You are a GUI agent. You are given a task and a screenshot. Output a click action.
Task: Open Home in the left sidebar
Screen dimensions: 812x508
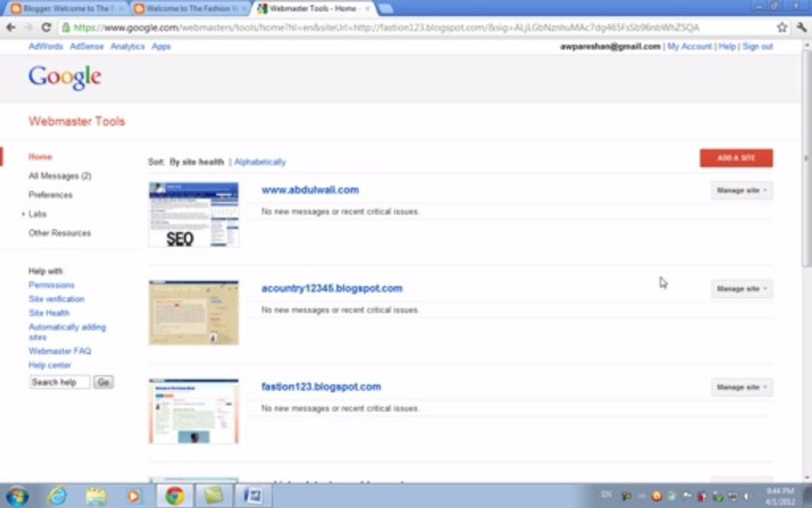(40, 157)
